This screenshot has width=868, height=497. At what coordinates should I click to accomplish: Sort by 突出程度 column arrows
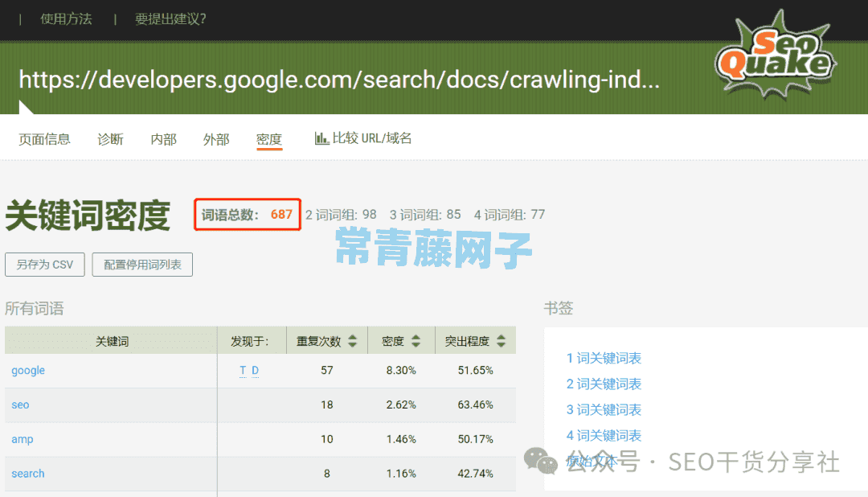[501, 341]
